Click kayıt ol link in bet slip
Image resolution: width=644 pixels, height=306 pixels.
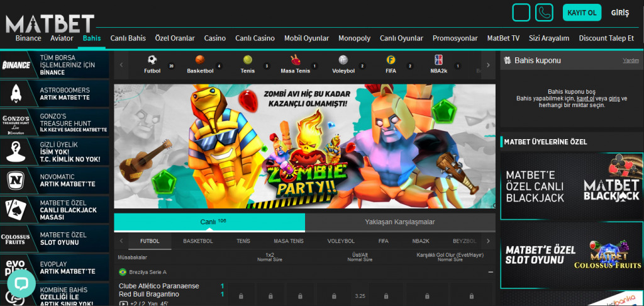click(585, 99)
